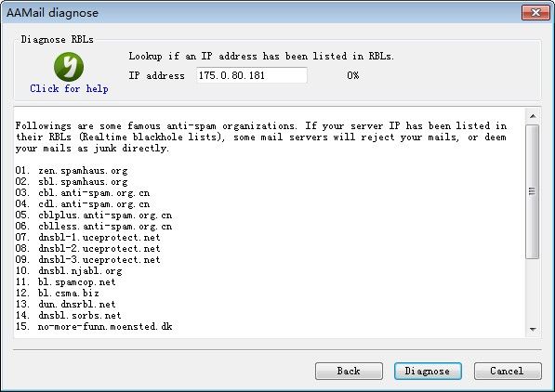Click the no-more-funn.moensted.dk line
This screenshot has height=392, width=555.
point(105,327)
